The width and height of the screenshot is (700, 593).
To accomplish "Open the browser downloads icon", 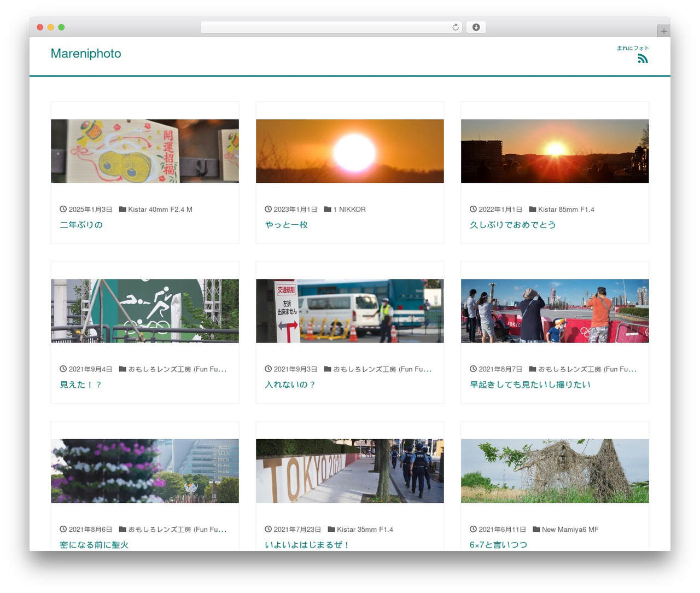I will [x=476, y=27].
